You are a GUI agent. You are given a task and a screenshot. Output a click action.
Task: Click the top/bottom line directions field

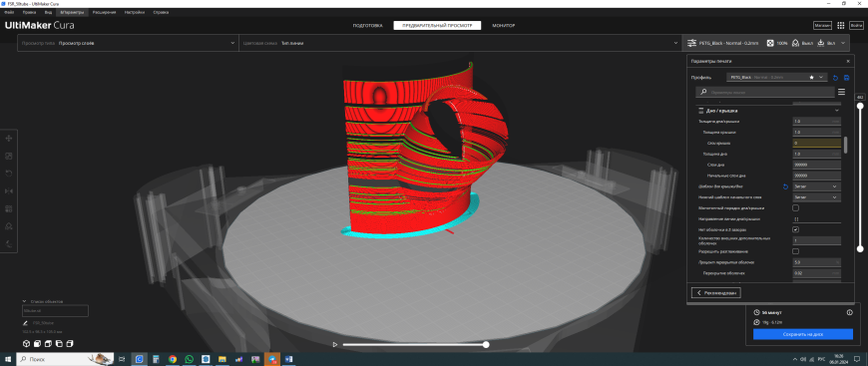point(816,219)
